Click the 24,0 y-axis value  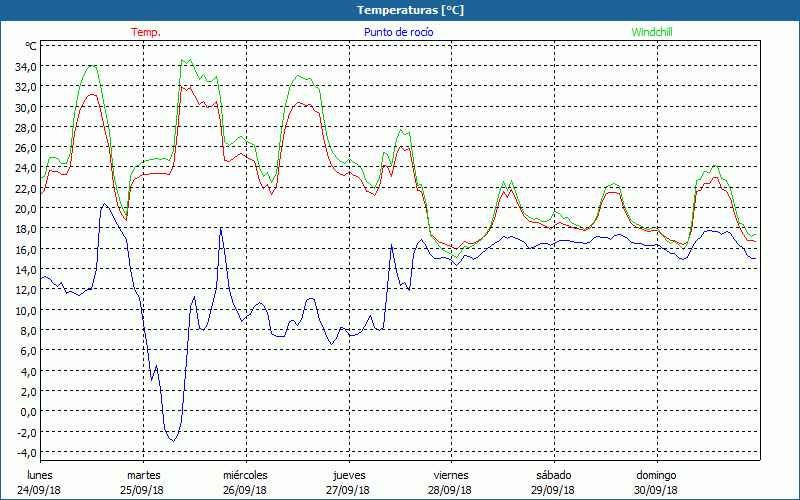point(26,168)
